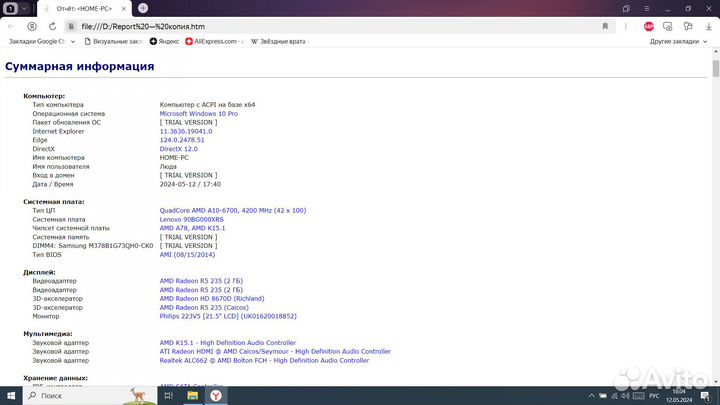Open File Explorer from the taskbar
Image resolution: width=720 pixels, height=405 pixels.
pyautogui.click(x=192, y=395)
